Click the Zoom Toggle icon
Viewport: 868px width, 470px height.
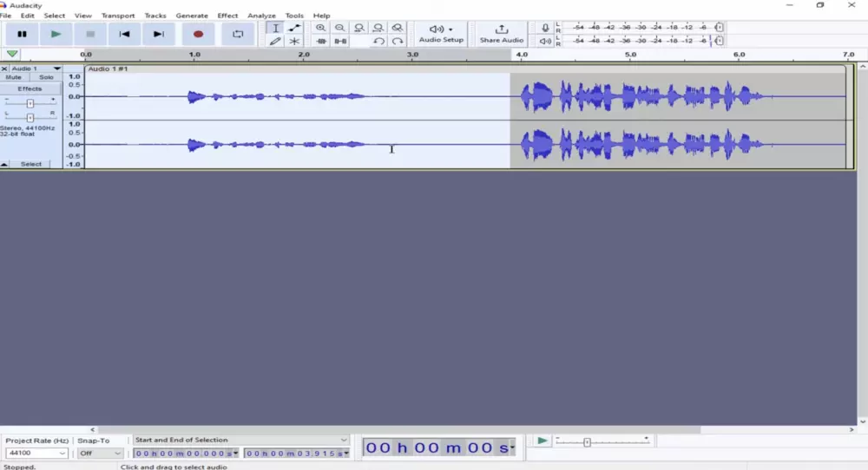tap(398, 28)
